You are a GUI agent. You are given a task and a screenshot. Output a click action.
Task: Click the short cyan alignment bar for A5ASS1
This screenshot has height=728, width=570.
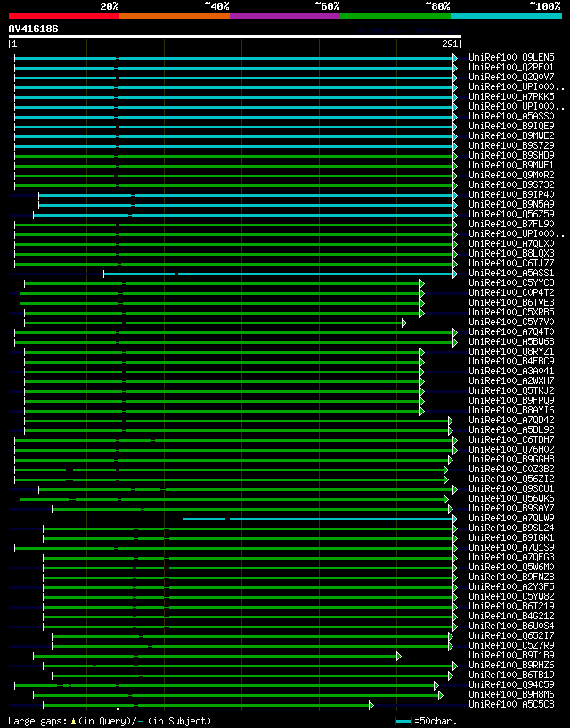coord(279,274)
